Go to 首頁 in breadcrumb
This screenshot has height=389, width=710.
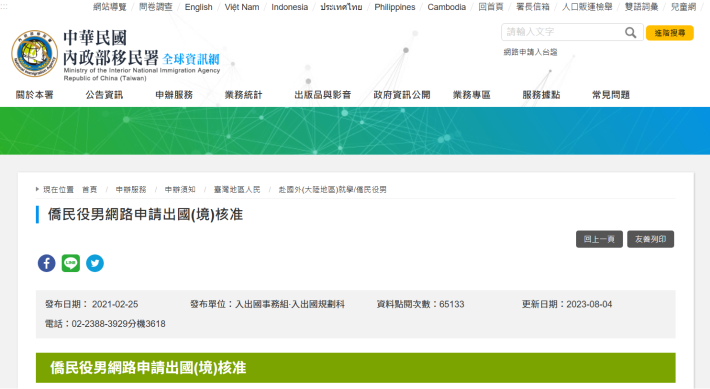(90, 189)
